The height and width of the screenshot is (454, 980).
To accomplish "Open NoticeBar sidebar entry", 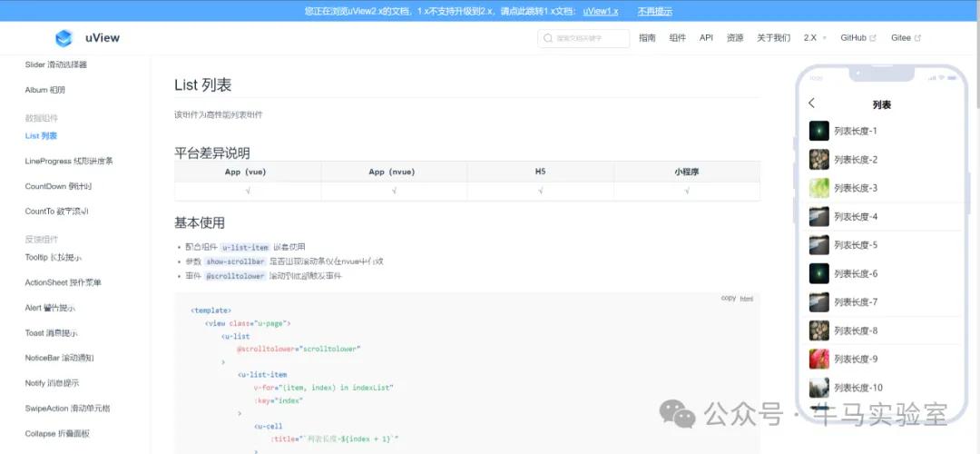I will point(59,359).
